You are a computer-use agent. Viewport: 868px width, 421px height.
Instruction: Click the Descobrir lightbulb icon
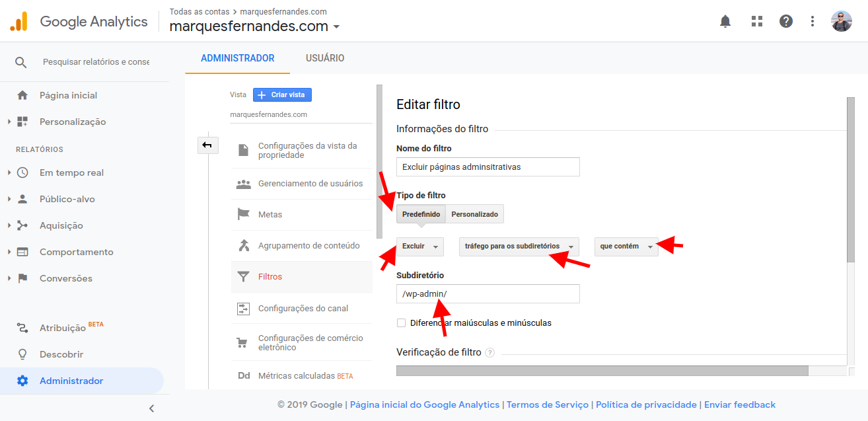[x=22, y=354]
